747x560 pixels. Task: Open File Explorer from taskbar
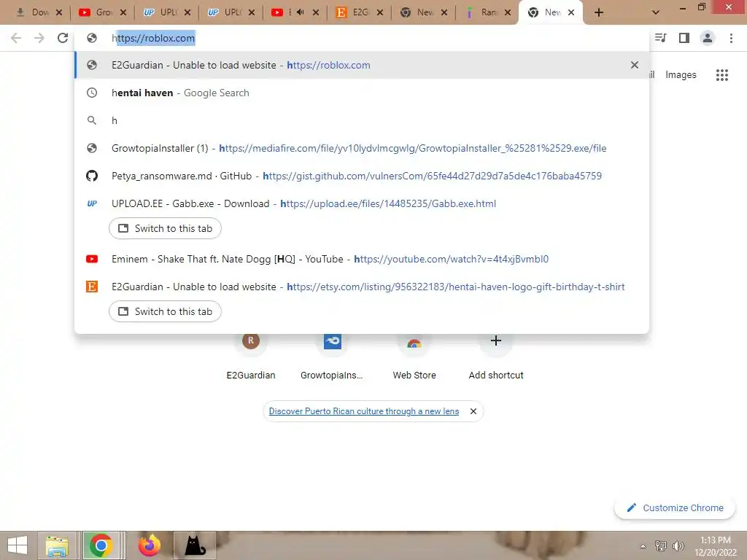(x=57, y=545)
